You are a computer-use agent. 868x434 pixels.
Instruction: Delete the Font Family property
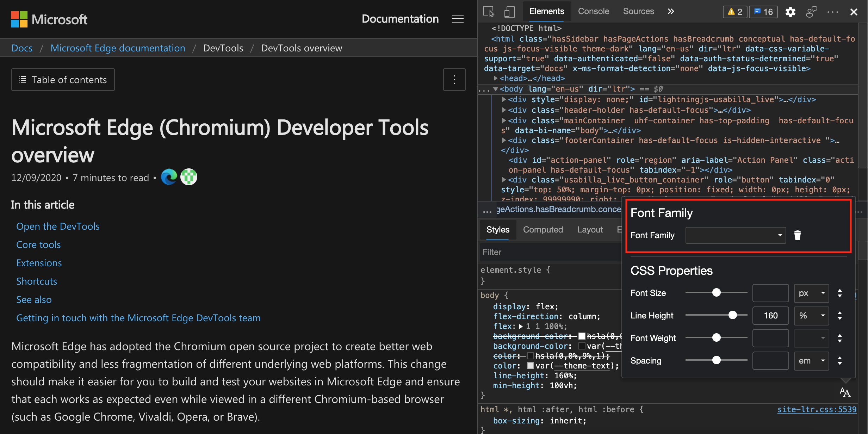pos(797,235)
